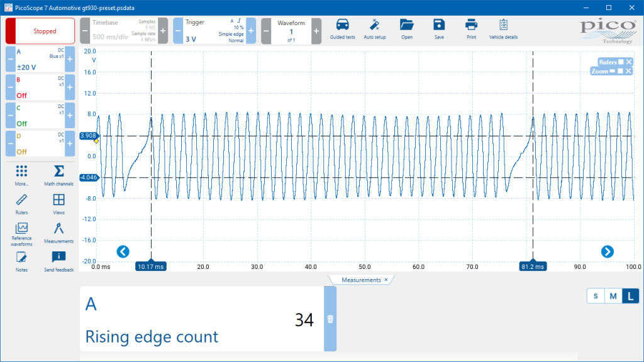644x362 pixels.
Task: Expand the More... channels menu
Action: (21, 173)
